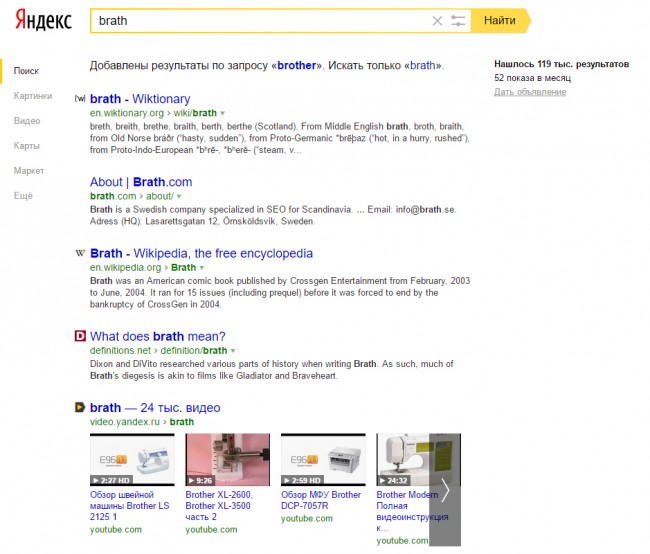
Task: Expand dropdown arrow after en.wikipedia.org Brath URL
Action: click(203, 268)
